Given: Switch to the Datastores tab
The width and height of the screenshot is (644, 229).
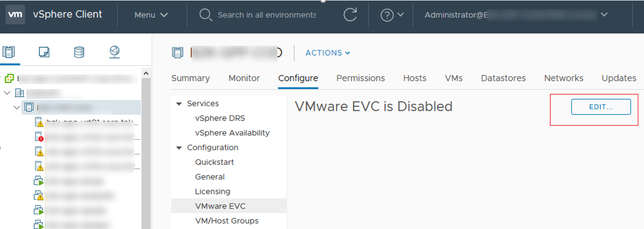Looking at the screenshot, I should pos(504,78).
